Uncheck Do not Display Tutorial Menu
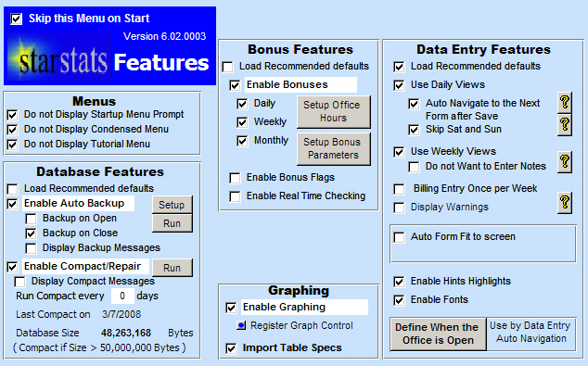This screenshot has height=366, width=588. point(12,145)
